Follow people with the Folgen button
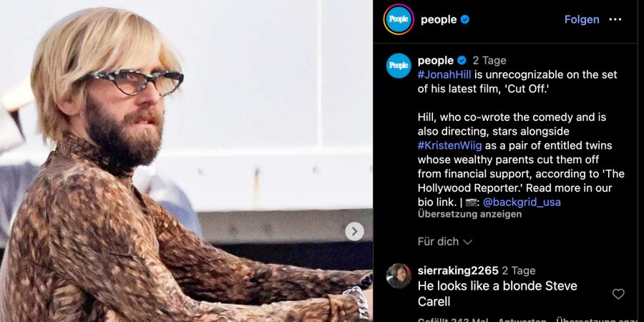The width and height of the screenshot is (644, 322). pos(582,20)
